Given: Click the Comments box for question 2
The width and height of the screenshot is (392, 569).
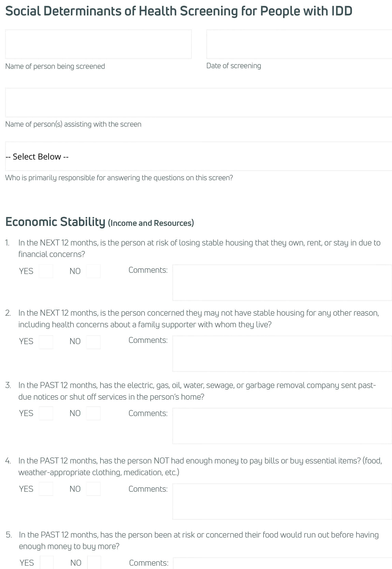Looking at the screenshot, I should (x=282, y=353).
